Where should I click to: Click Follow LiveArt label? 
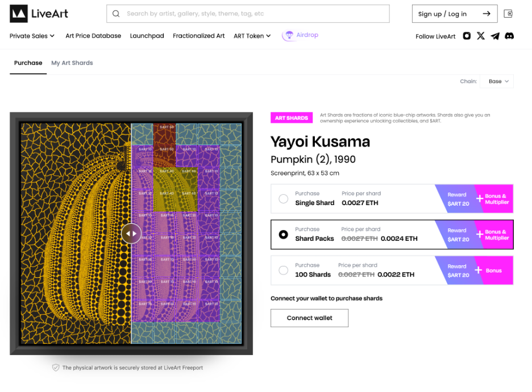435,36
